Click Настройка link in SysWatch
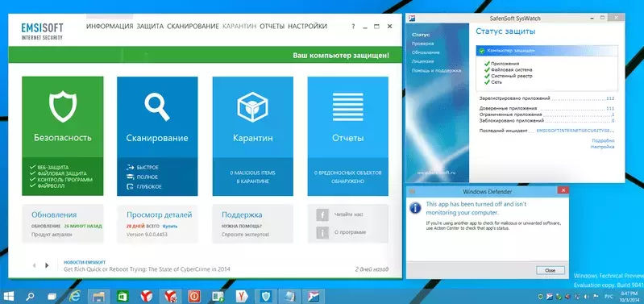This screenshot has width=644, height=304. [x=603, y=147]
